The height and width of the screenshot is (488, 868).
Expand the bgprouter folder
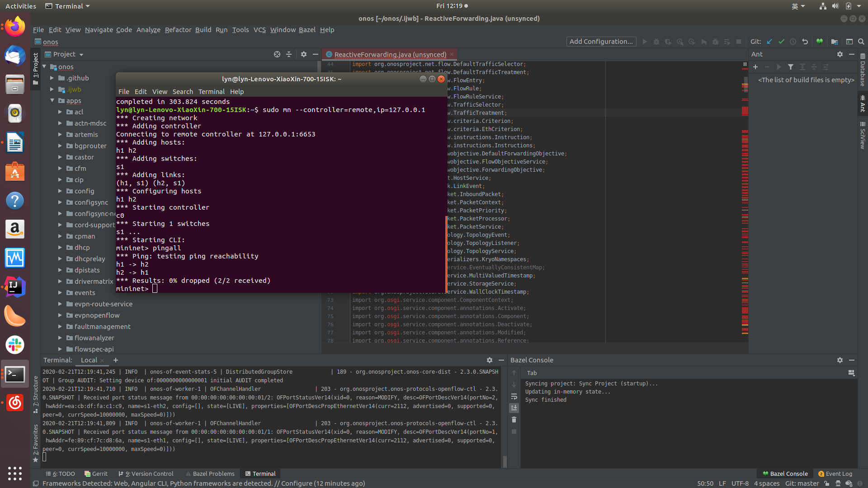tap(60, 146)
